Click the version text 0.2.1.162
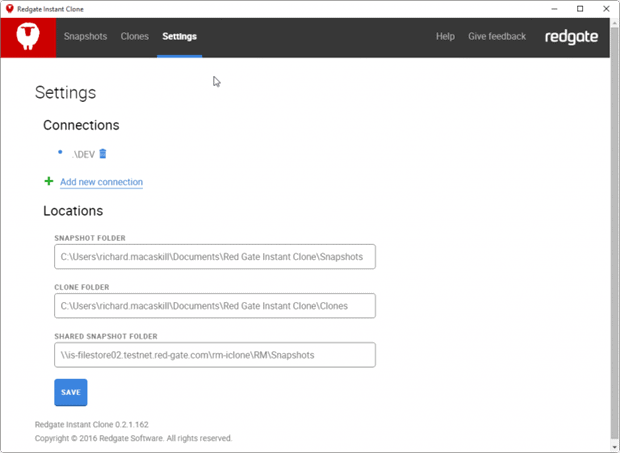Image resolution: width=620 pixels, height=453 pixels. tap(132, 425)
